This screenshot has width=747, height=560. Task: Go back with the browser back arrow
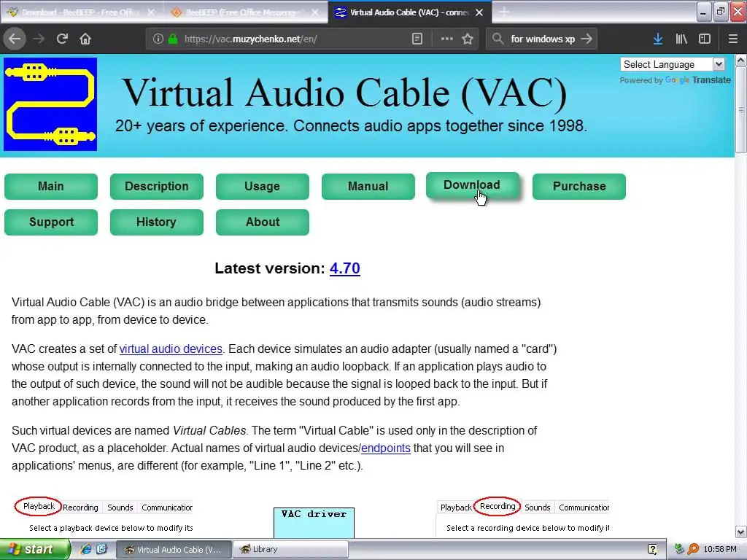[x=15, y=39]
